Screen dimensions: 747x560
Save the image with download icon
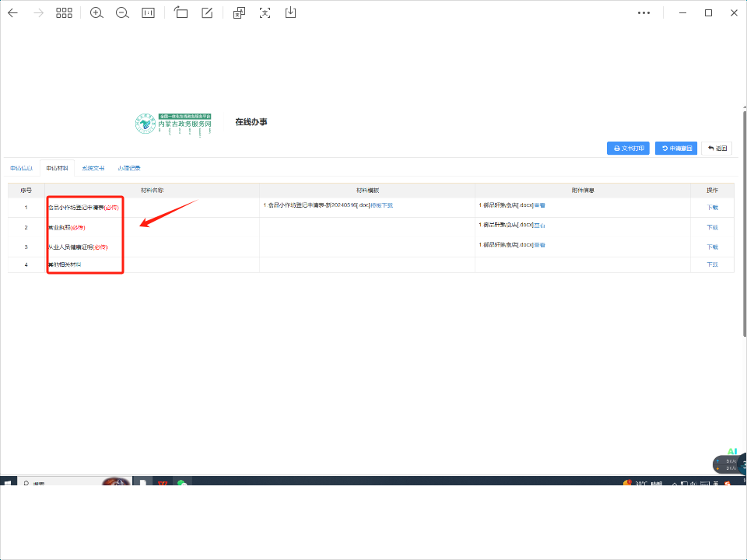tap(290, 13)
